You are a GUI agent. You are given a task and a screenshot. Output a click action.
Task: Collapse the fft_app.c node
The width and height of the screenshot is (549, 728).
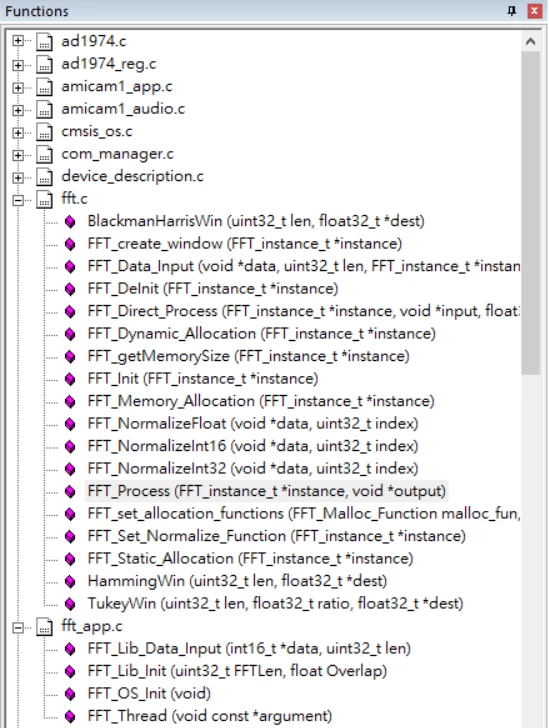tap(18, 627)
